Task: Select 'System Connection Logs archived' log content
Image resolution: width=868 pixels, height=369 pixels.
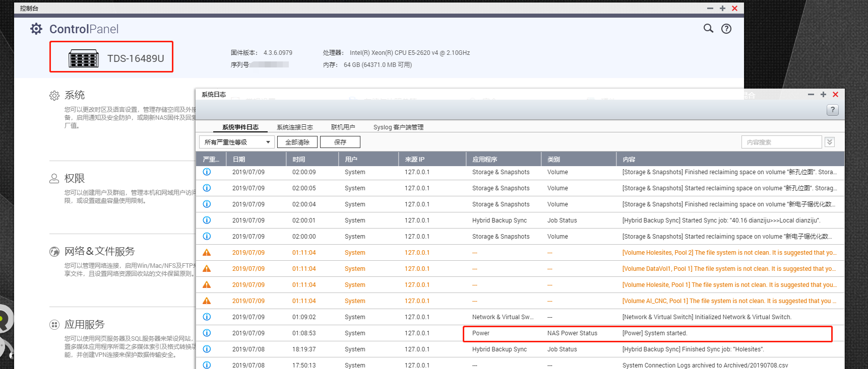Action: point(705,365)
